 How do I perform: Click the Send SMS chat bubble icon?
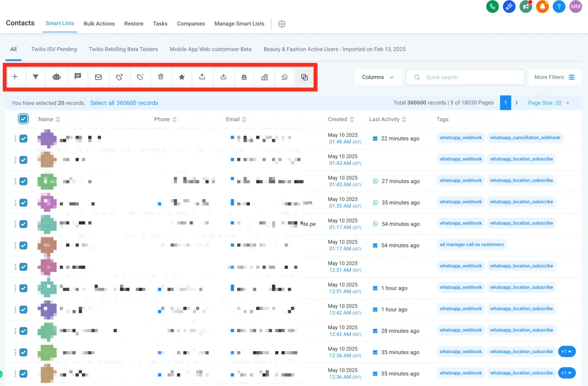point(77,77)
